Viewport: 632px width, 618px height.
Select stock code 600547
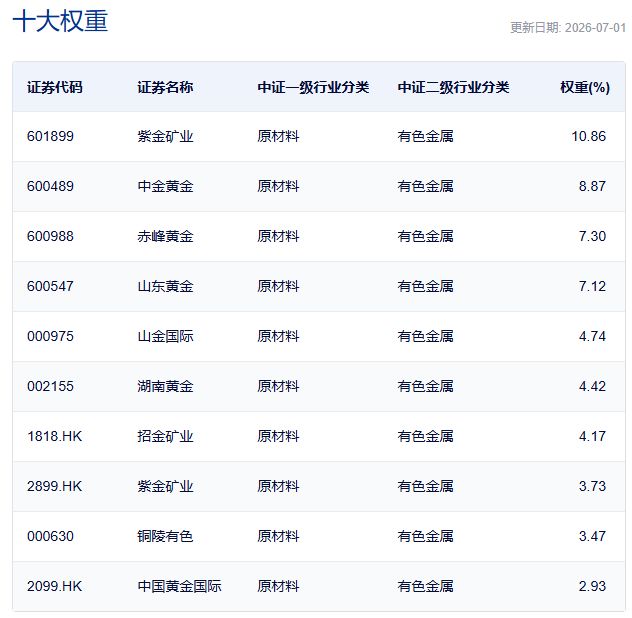pos(50,286)
